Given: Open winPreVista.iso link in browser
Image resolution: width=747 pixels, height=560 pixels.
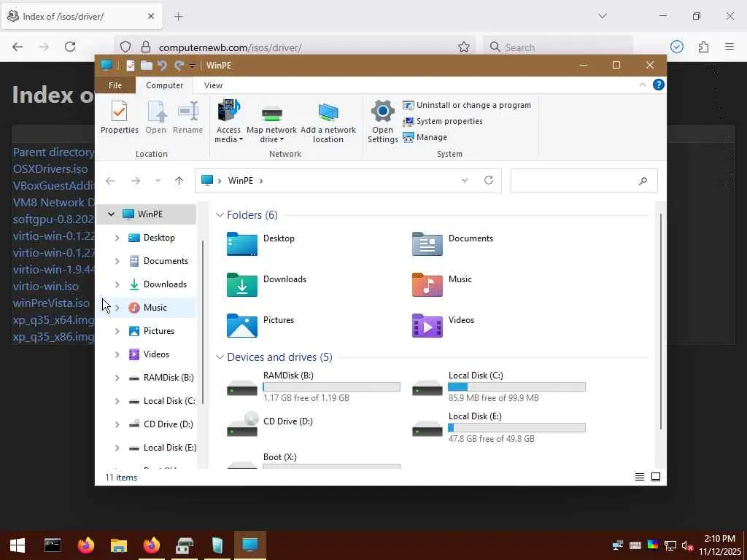Looking at the screenshot, I should 51,303.
